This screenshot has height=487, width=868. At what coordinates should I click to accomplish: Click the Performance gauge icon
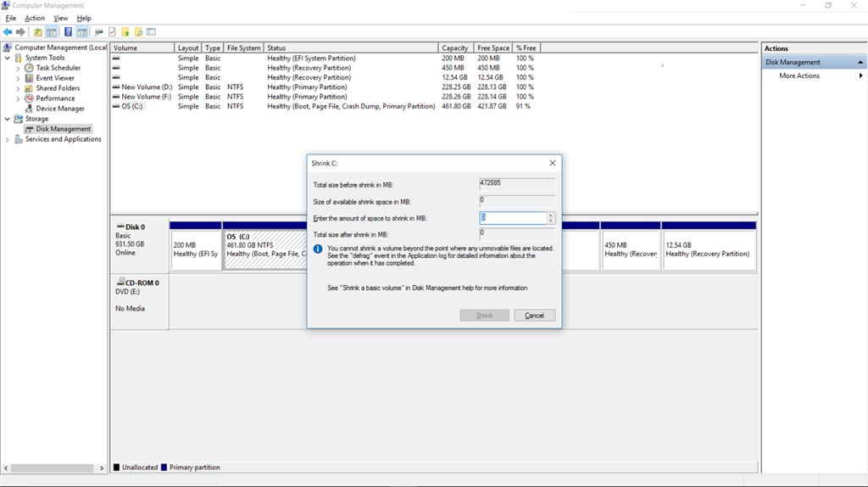click(x=29, y=98)
